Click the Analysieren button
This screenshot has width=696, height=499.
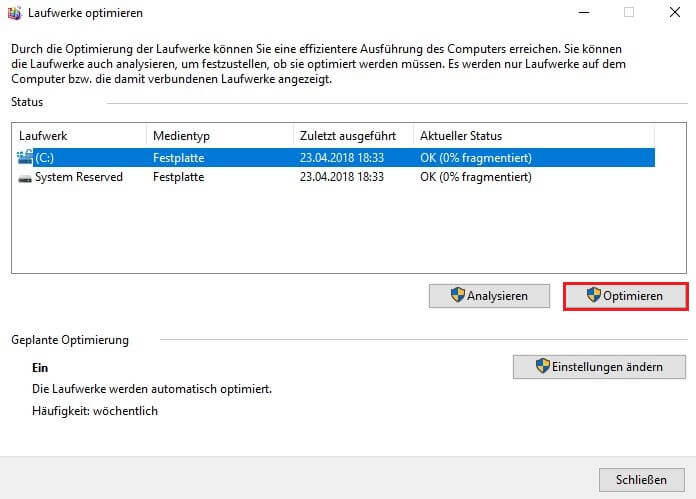pyautogui.click(x=489, y=296)
